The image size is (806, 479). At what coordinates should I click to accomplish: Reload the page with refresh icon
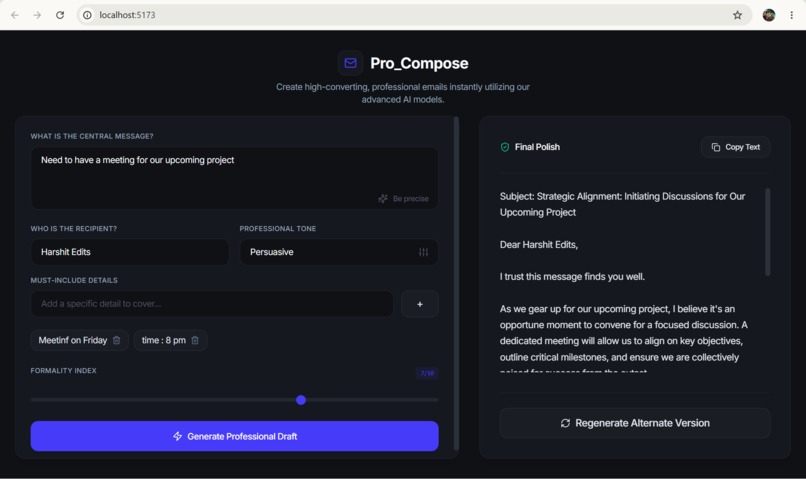[60, 15]
